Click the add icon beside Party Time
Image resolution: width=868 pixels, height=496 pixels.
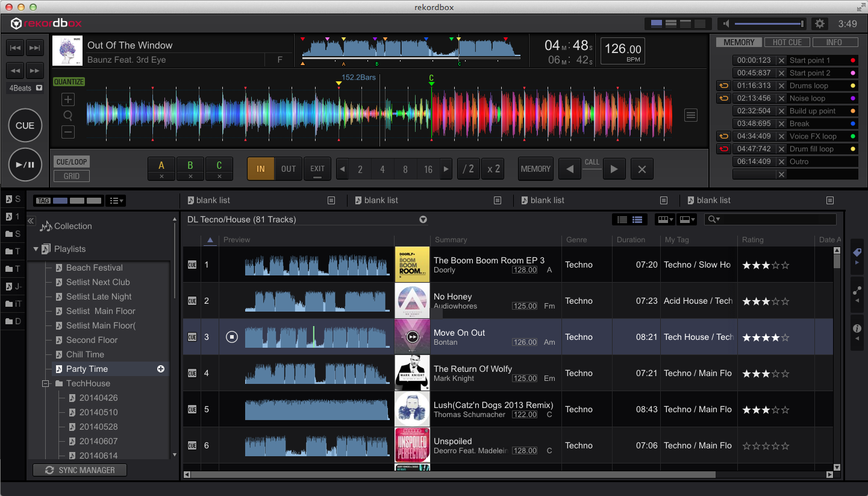click(x=161, y=369)
